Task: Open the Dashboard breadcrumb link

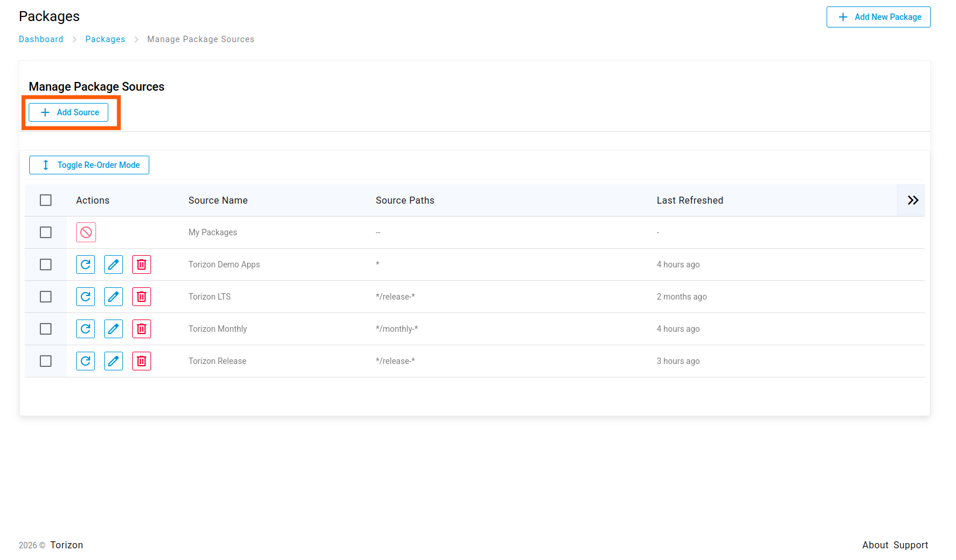Action: click(41, 39)
